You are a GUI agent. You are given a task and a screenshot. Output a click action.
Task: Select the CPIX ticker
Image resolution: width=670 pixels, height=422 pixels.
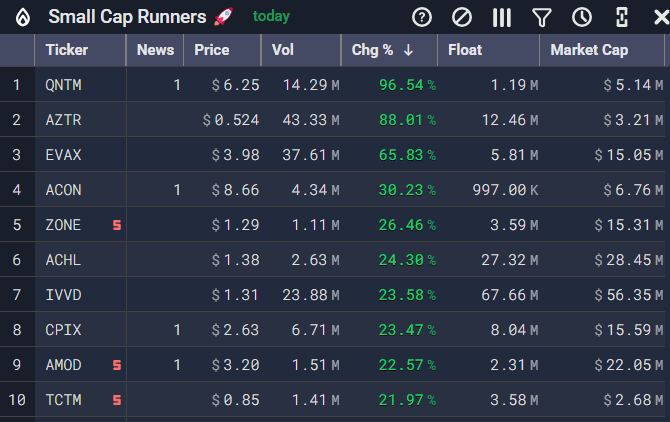pyautogui.click(x=63, y=330)
